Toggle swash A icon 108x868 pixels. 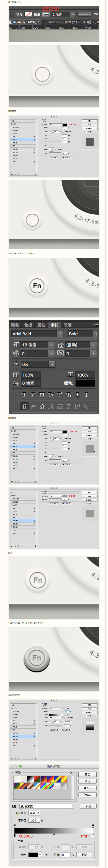click(51, 406)
